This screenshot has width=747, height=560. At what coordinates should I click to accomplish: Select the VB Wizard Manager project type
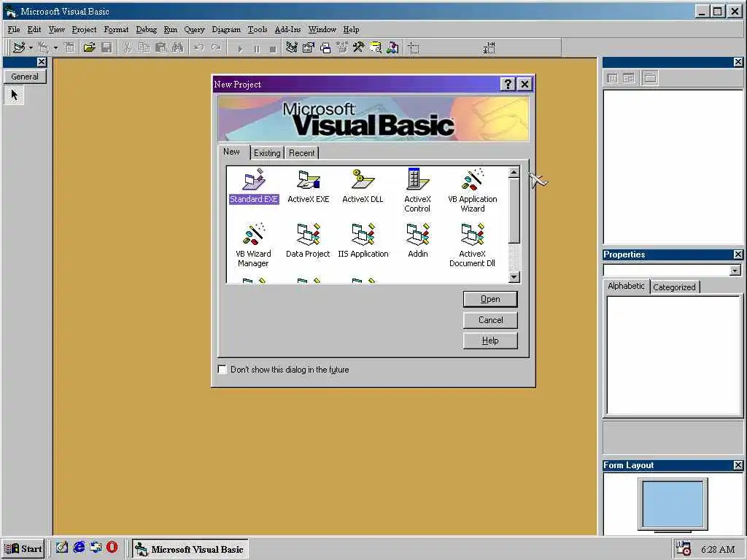253,245
